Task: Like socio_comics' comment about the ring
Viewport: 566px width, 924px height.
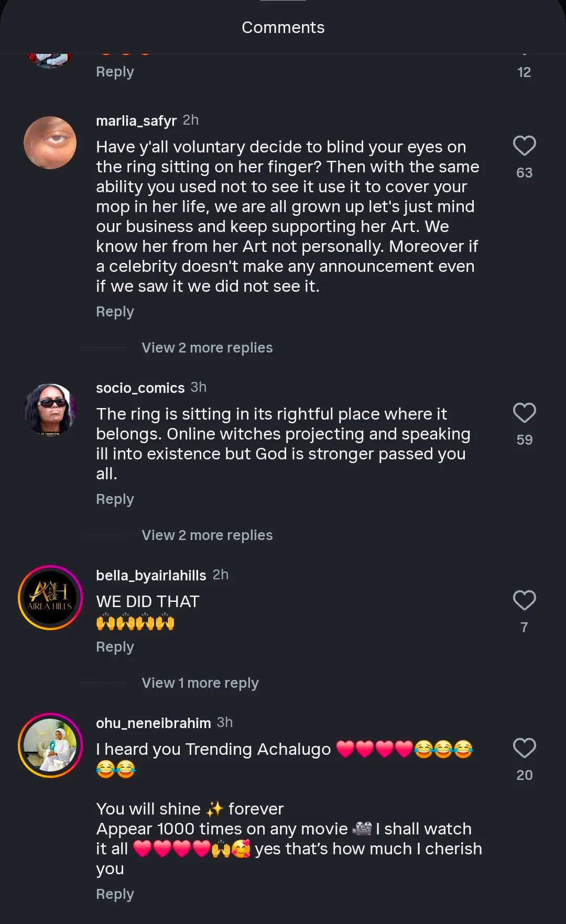Action: (524, 413)
